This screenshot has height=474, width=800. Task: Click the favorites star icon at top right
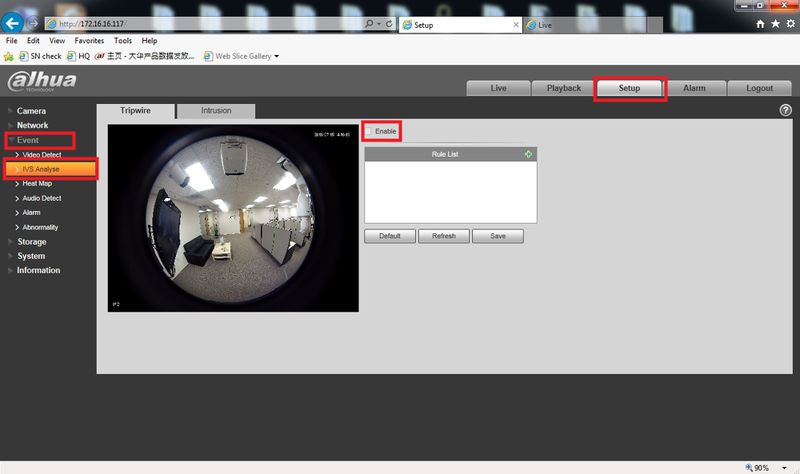click(x=775, y=24)
